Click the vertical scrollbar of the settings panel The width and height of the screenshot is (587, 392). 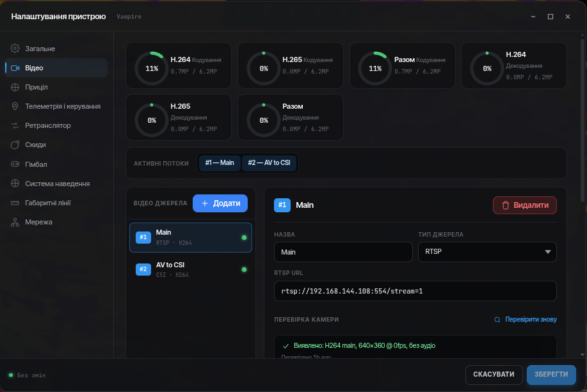click(x=582, y=122)
